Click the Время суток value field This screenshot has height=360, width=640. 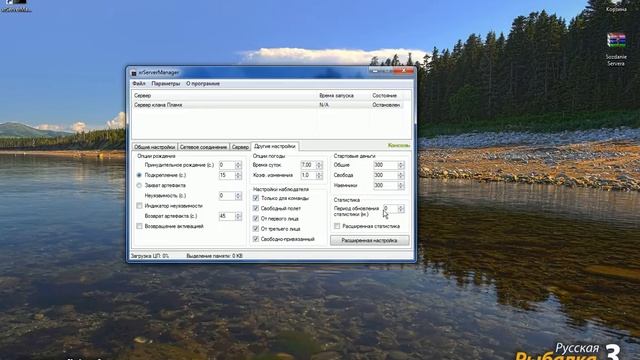(x=308, y=165)
